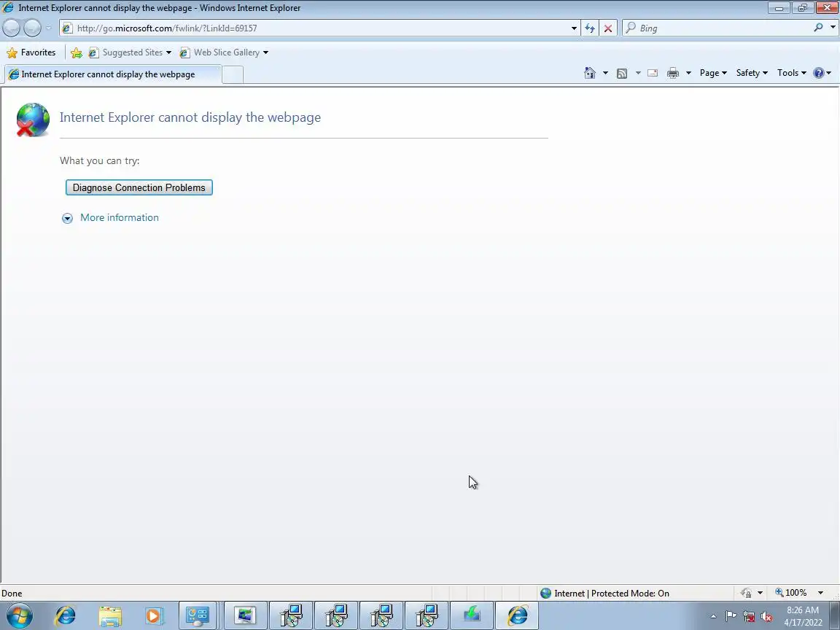Expand the zoom level dropdown arrow
840x630 pixels.
click(820, 593)
